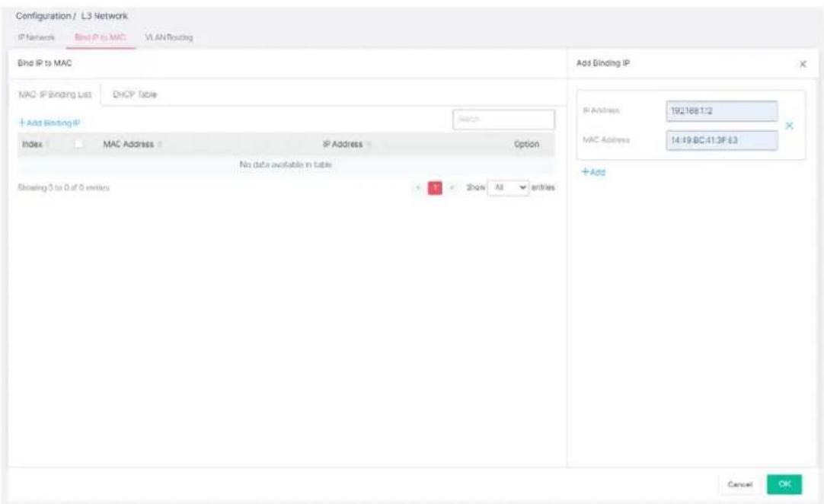Image resolution: width=824 pixels, height=504 pixels.
Task: Remove the binding entry with teal X
Action: [789, 126]
